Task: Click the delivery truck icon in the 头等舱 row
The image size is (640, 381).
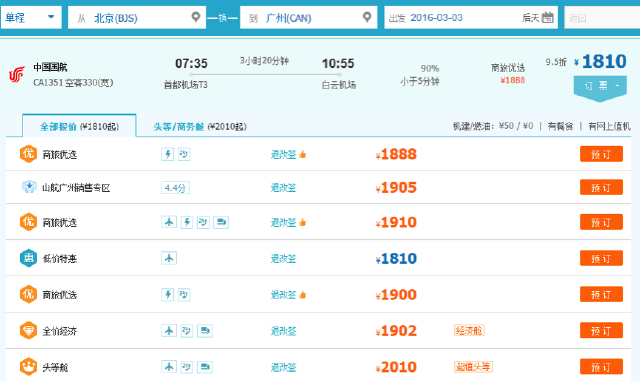Action: coord(204,367)
